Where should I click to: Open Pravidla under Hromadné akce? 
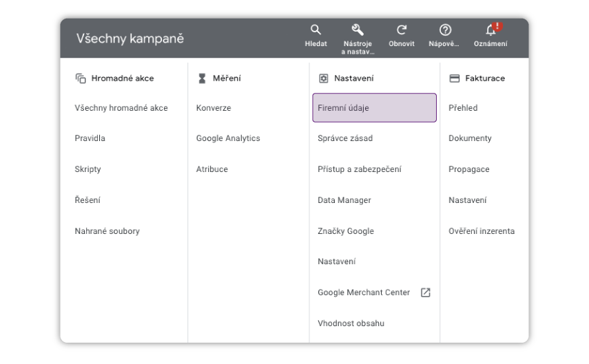click(x=90, y=138)
